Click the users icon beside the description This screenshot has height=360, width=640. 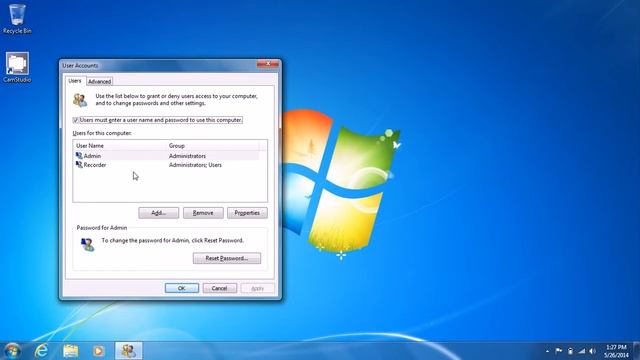(80, 100)
